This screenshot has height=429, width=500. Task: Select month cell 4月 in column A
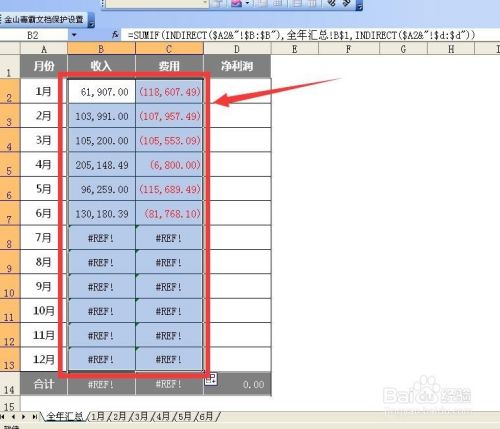(44, 164)
